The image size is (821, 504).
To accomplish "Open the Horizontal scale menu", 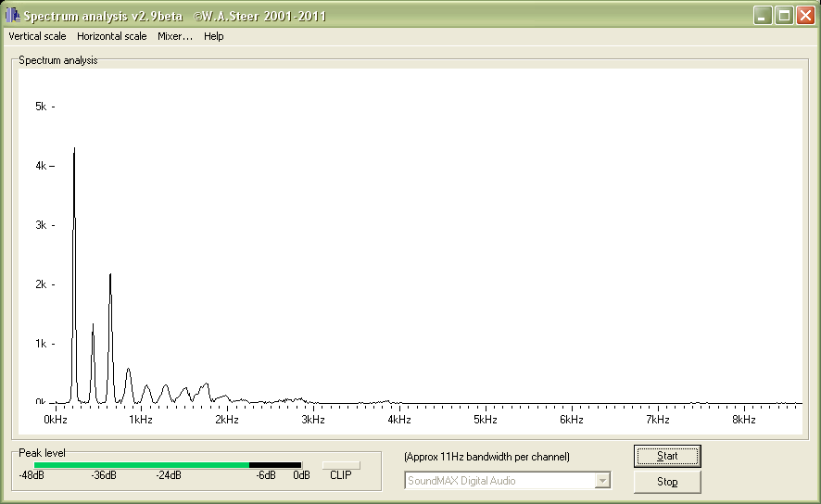I will [111, 36].
